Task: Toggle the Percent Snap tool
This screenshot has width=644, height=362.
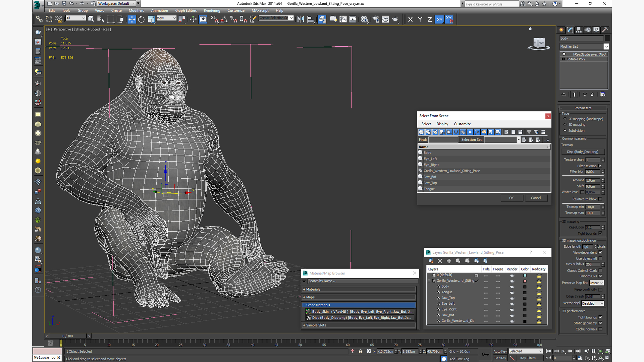Action: 234,19
